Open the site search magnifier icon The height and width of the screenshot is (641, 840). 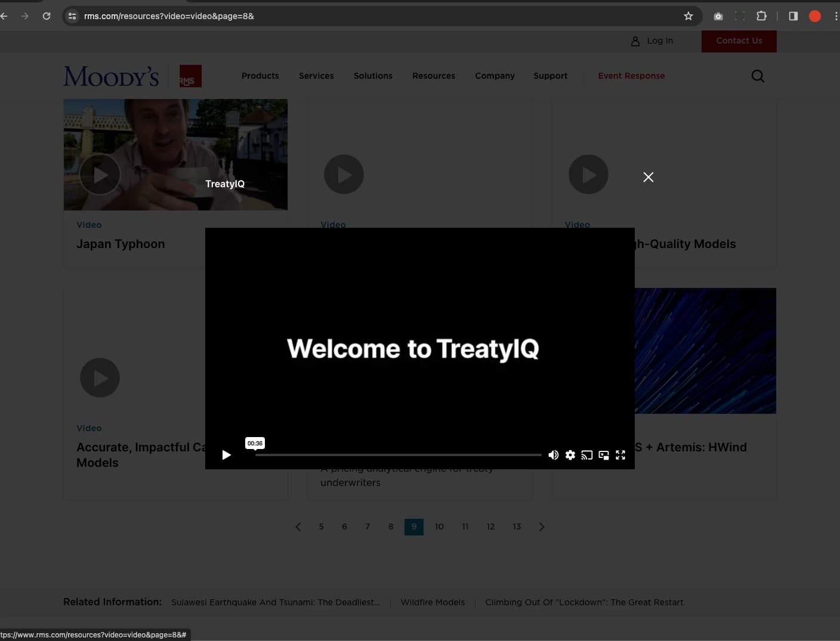pos(758,76)
